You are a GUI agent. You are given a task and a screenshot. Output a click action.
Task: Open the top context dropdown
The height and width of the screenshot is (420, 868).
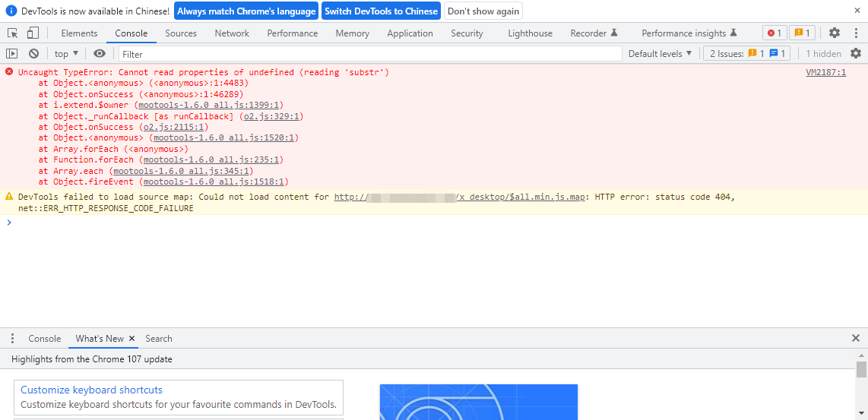click(66, 54)
